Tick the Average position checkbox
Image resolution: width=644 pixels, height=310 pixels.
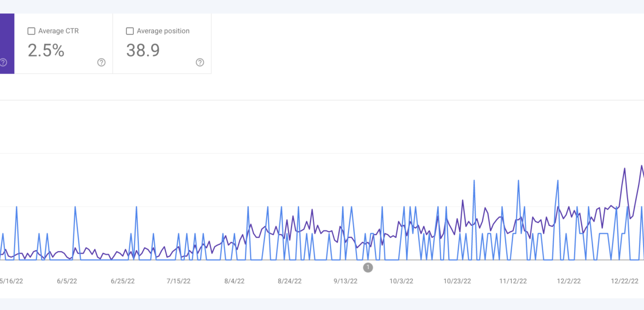click(130, 31)
